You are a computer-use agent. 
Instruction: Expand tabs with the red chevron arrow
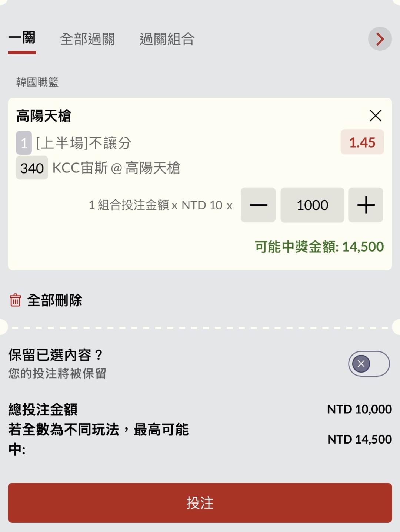click(x=380, y=39)
